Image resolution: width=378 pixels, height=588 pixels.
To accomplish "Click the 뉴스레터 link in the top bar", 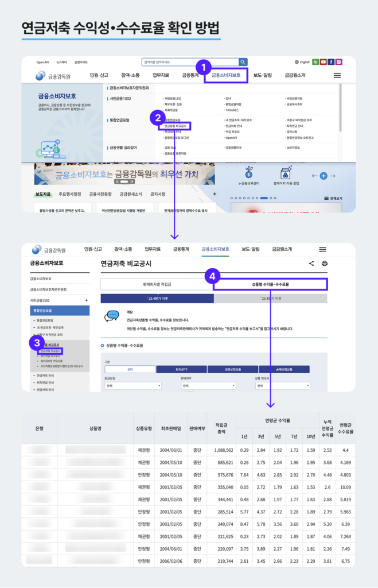I will 61,62.
